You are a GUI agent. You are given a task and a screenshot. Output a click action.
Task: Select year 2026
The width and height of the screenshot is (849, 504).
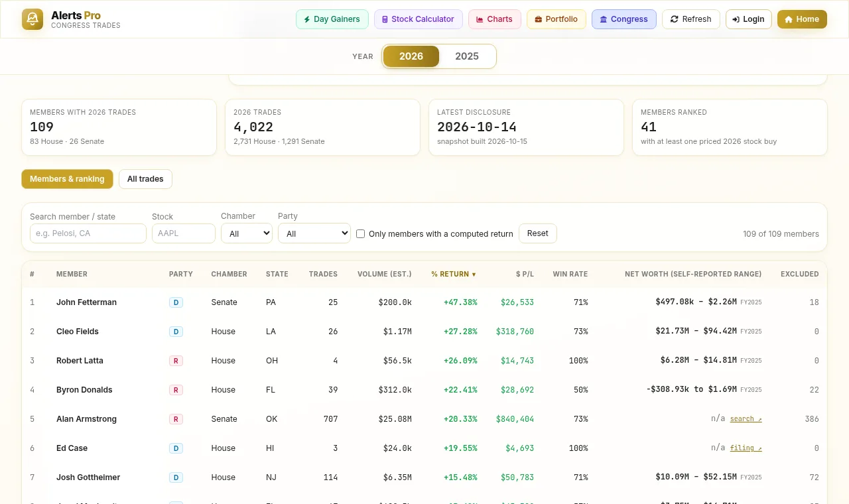411,56
